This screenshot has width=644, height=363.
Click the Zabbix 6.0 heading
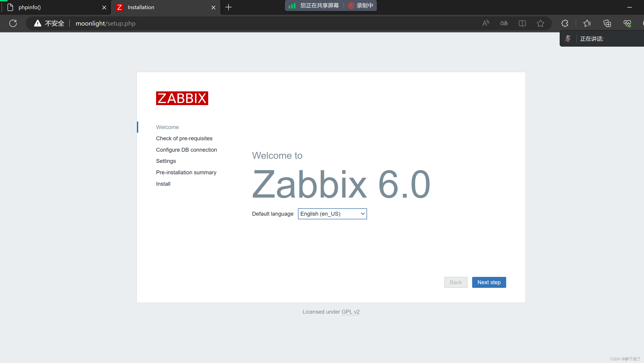[x=341, y=184]
